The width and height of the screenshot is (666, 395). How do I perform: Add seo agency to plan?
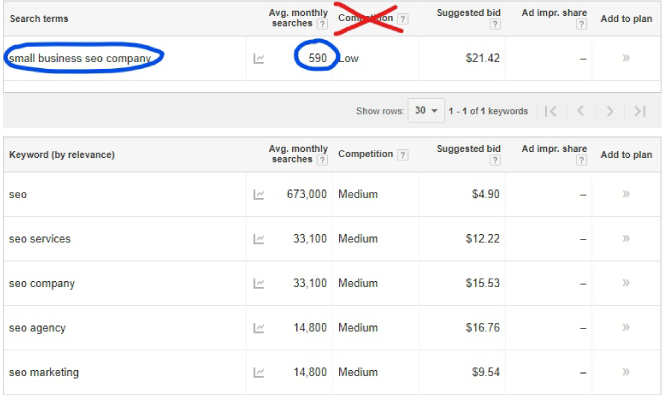(626, 327)
